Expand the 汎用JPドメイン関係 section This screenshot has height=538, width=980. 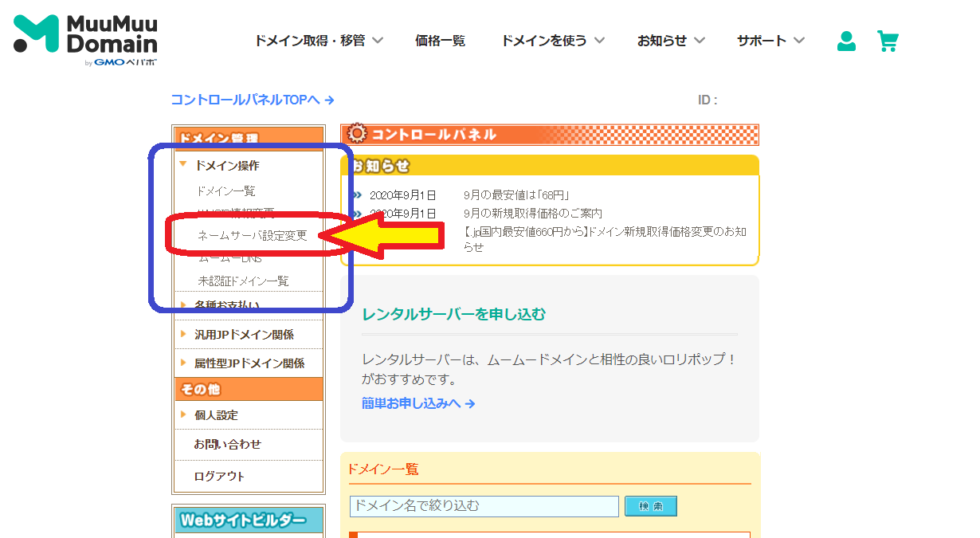tap(244, 335)
